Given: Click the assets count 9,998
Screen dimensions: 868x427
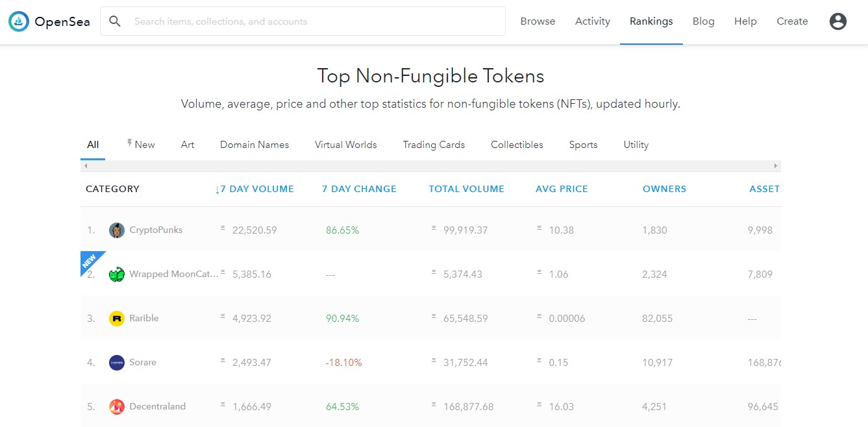Looking at the screenshot, I should 760,230.
